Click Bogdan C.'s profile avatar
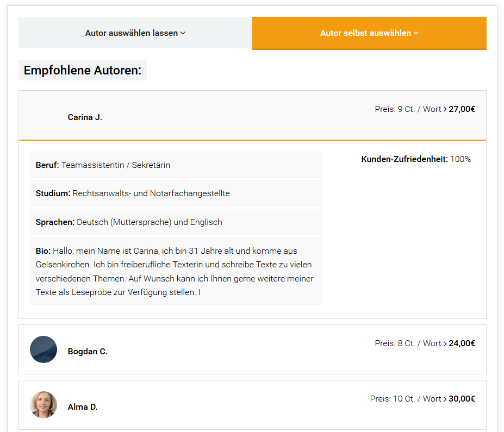This screenshot has height=432, width=504. pos(43,349)
